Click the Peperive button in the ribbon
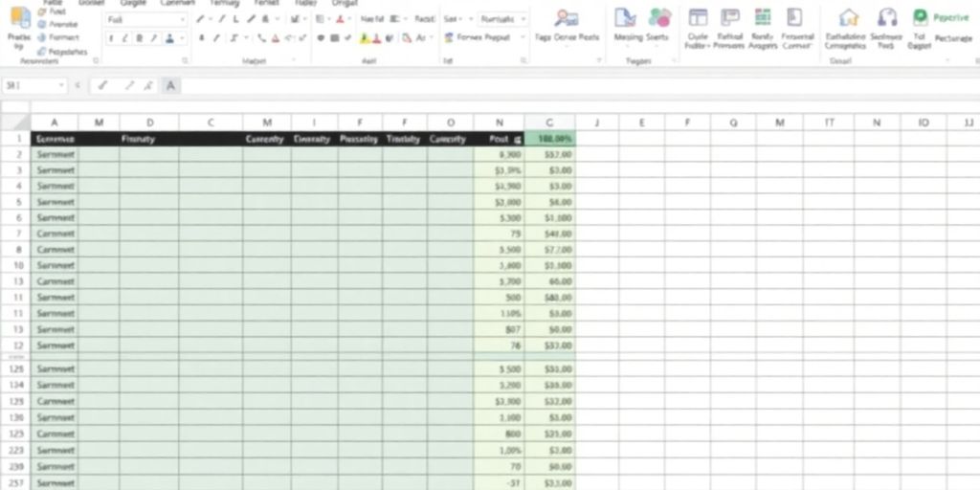Image resolution: width=980 pixels, height=490 pixels. [x=950, y=17]
